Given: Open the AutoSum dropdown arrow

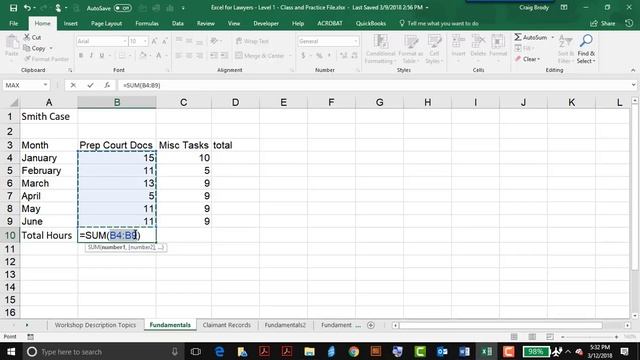Looking at the screenshot, I should 553,37.
